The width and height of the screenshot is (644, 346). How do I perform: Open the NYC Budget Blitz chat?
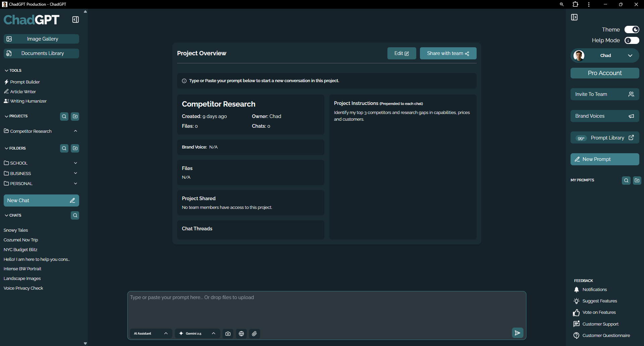[x=20, y=249]
